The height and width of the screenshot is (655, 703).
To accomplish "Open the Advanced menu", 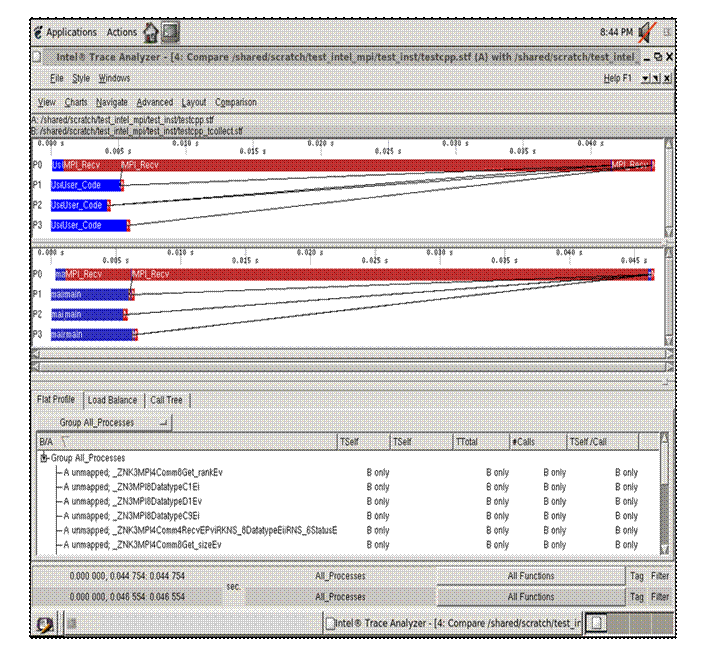I will coord(155,102).
